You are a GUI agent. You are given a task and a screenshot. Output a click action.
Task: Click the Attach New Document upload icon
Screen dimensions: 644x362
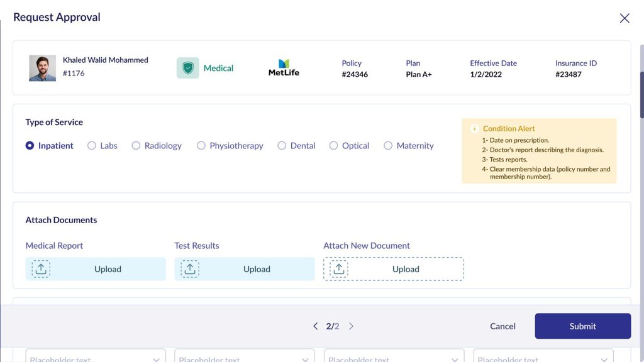[x=339, y=269]
